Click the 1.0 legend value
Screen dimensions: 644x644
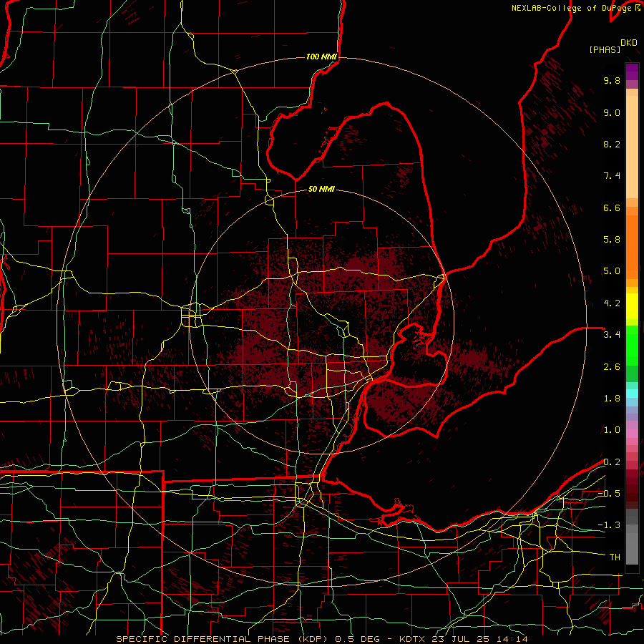click(x=612, y=430)
